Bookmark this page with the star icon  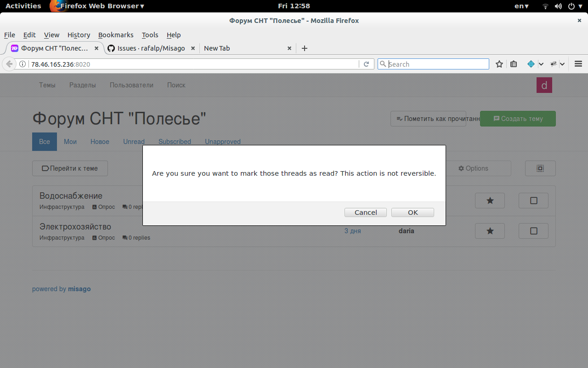point(499,64)
